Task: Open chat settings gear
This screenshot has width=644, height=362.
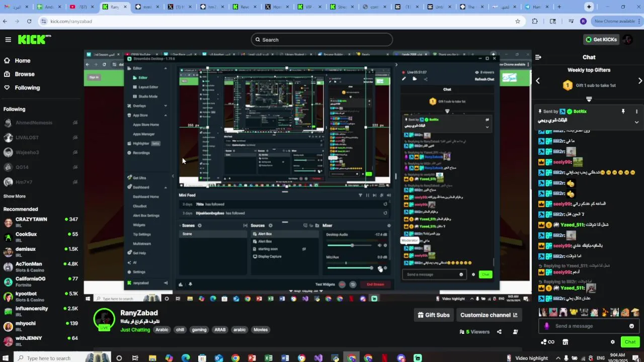Action: (612, 342)
